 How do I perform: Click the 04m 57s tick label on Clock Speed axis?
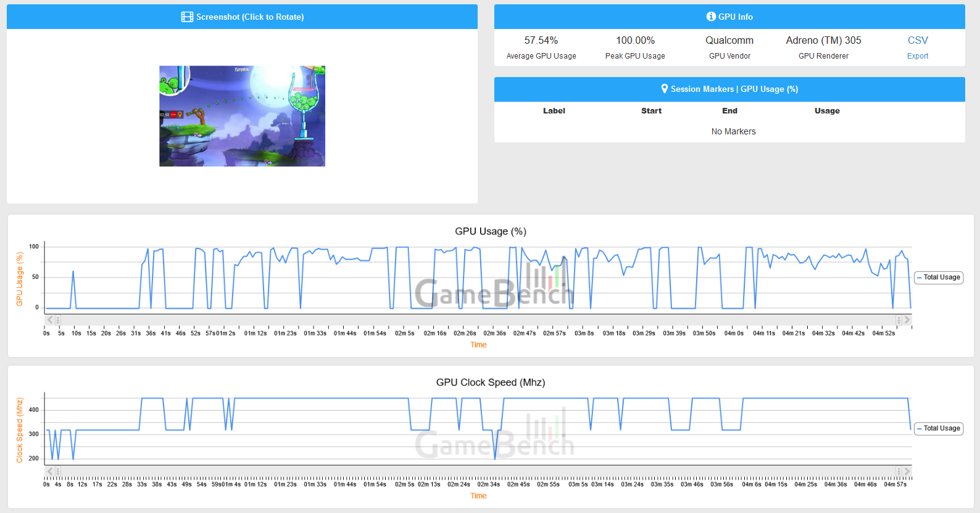895,484
